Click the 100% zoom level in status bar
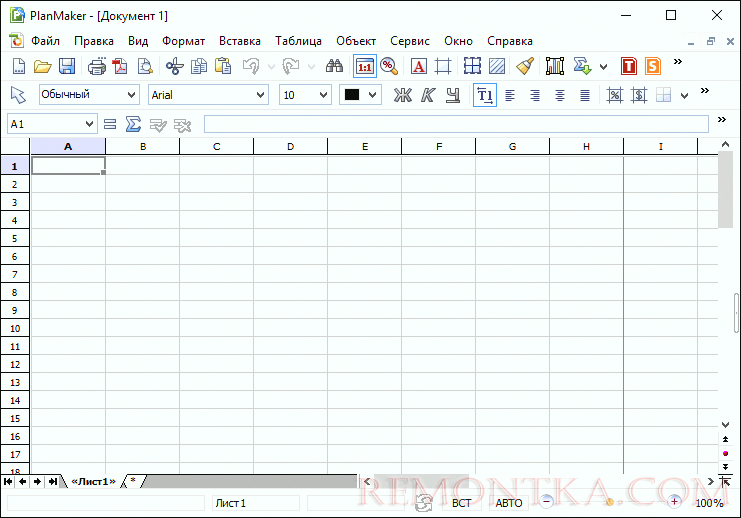This screenshot has width=741, height=518. tap(709, 503)
